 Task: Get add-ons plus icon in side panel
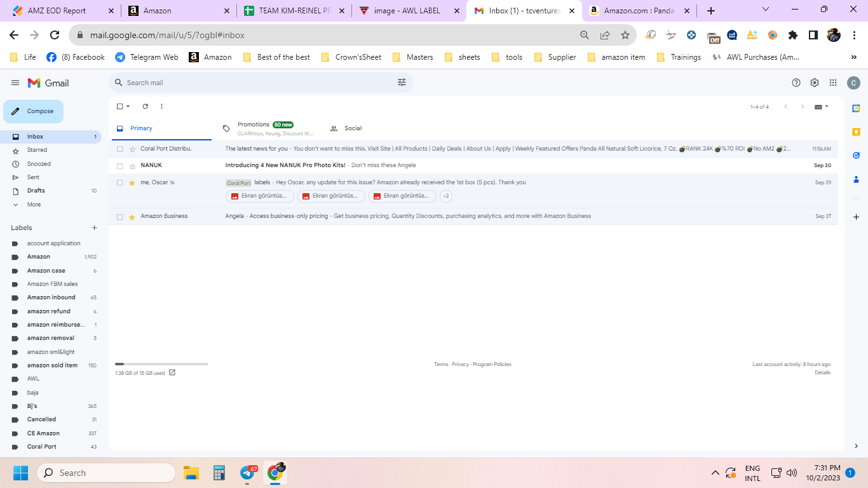click(856, 217)
